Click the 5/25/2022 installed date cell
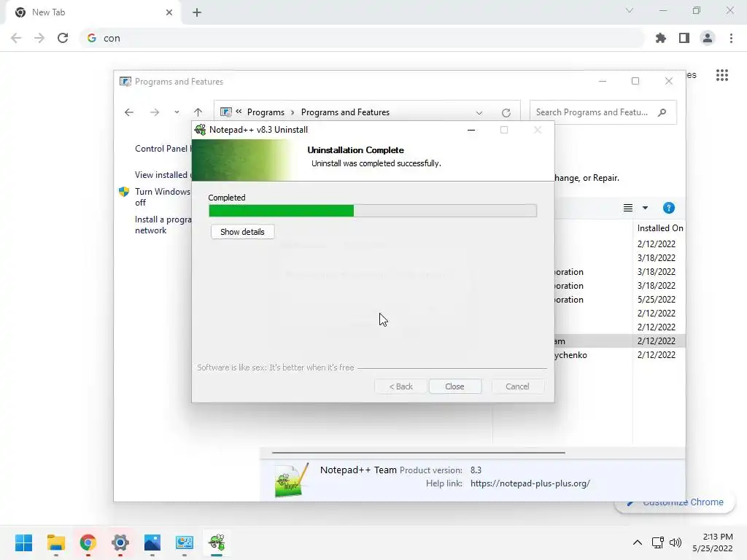Viewport: 747px width, 560px height. coord(656,300)
